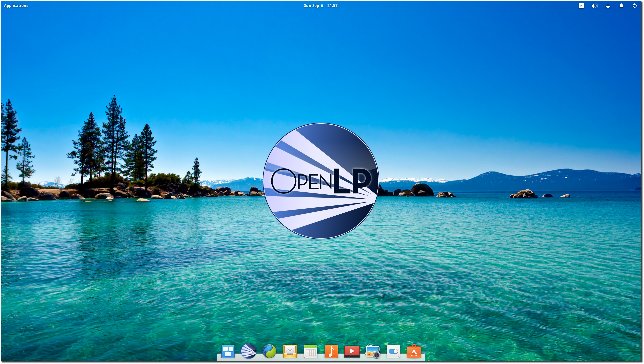
Task: Open the date and time indicator
Action: [321, 6]
